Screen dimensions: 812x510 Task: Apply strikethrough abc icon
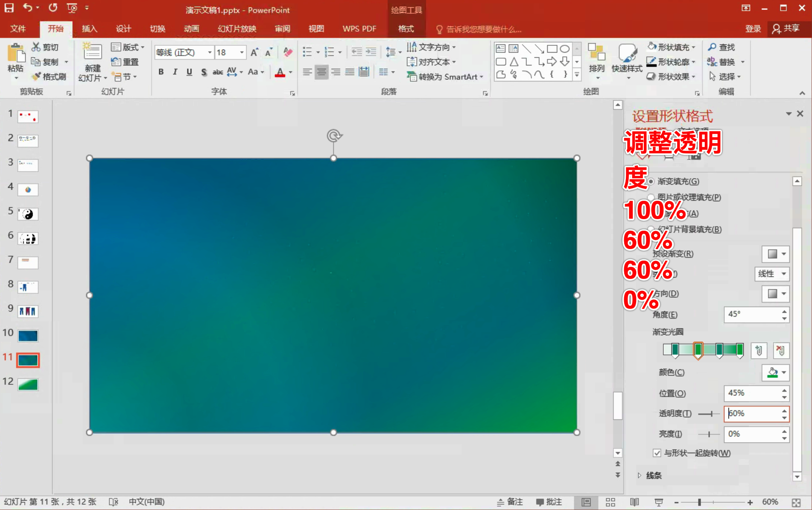(218, 72)
